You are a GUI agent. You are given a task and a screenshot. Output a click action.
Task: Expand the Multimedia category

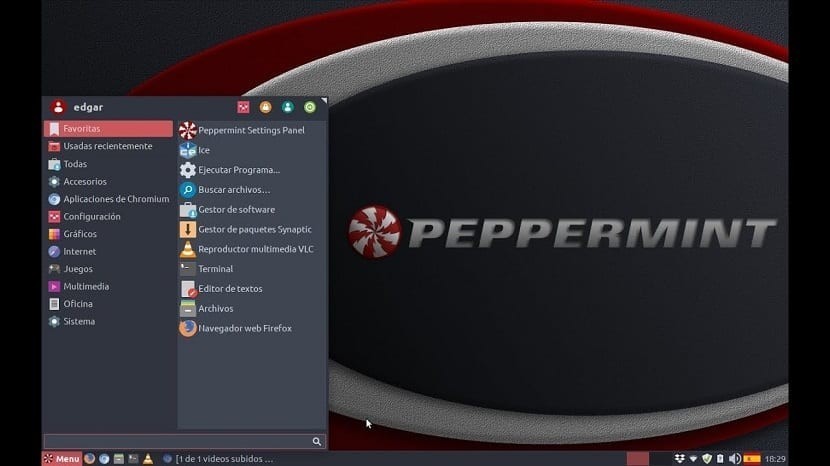[86, 286]
